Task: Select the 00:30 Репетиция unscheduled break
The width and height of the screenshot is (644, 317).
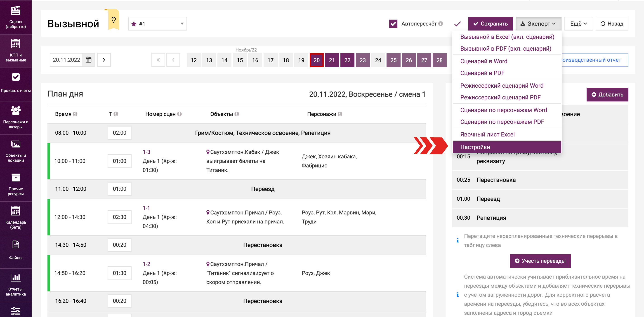Action: [540, 218]
